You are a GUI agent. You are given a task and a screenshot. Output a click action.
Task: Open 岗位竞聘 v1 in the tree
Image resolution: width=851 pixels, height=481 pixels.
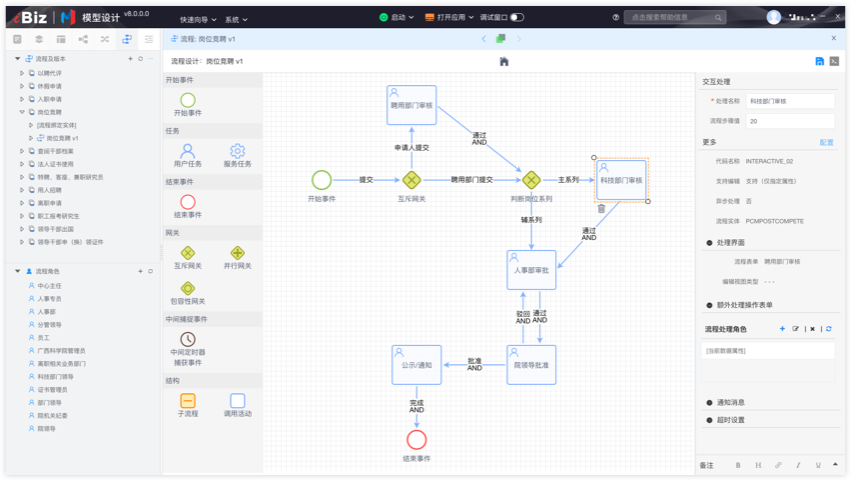click(62, 138)
